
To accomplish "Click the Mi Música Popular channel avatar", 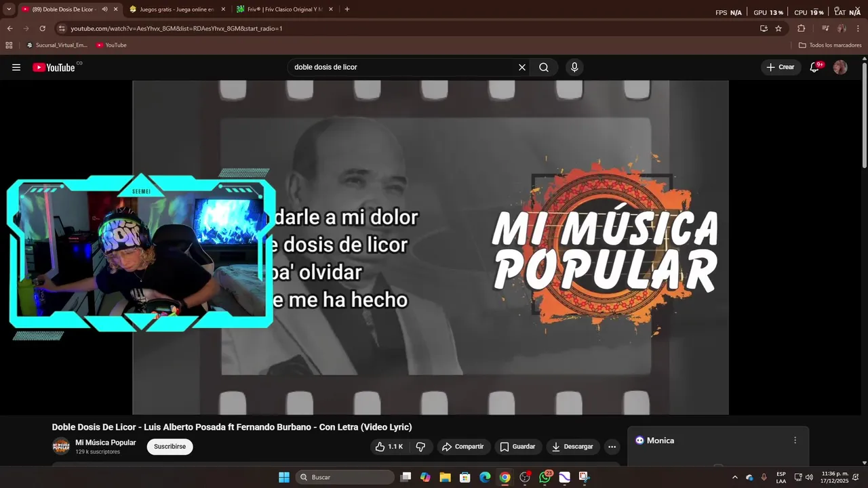I will pos(61,447).
